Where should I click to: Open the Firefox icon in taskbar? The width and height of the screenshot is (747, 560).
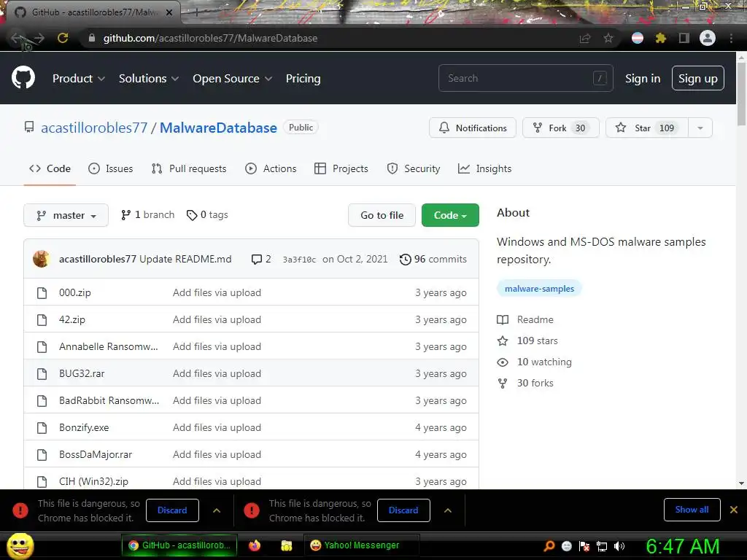[255, 545]
